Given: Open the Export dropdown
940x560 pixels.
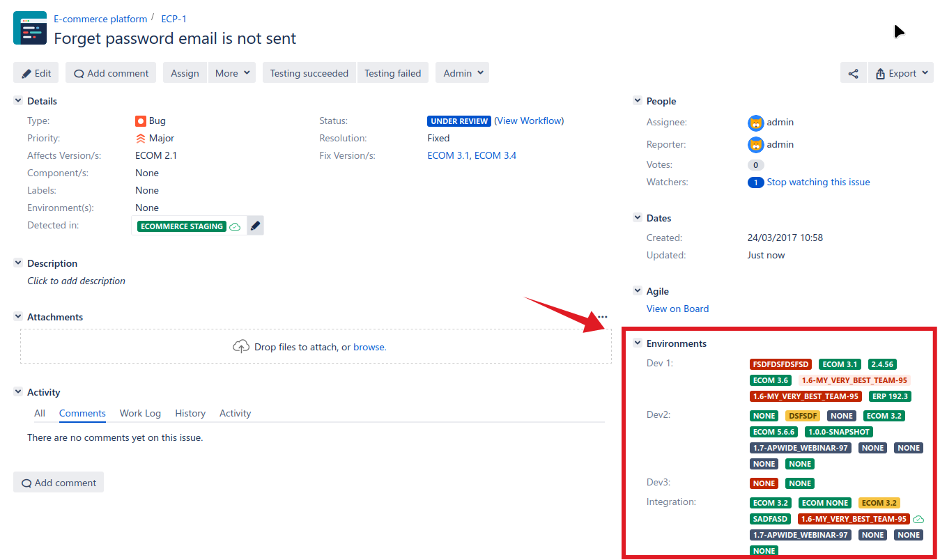Looking at the screenshot, I should pos(901,73).
